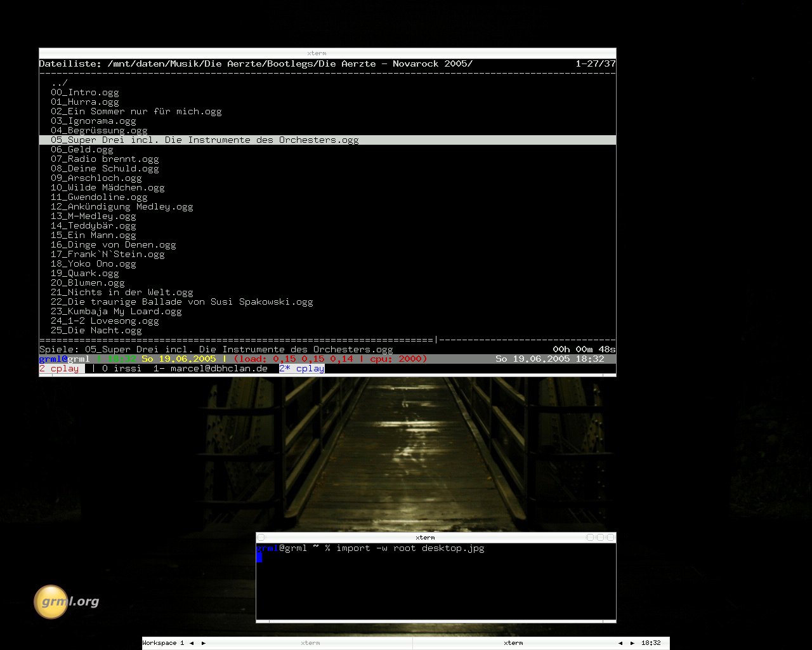Select the active xterm taskbar entry
812x650 pixels.
(x=513, y=643)
